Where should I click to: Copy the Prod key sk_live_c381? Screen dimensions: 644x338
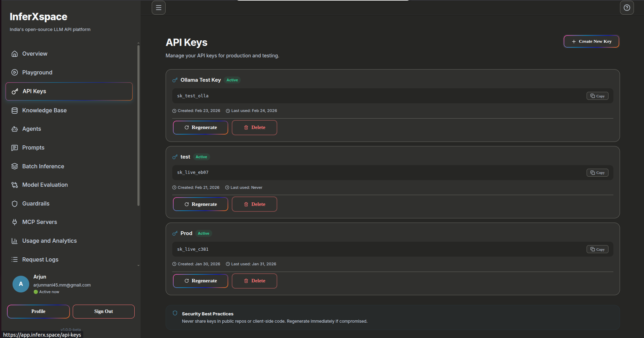tap(597, 249)
